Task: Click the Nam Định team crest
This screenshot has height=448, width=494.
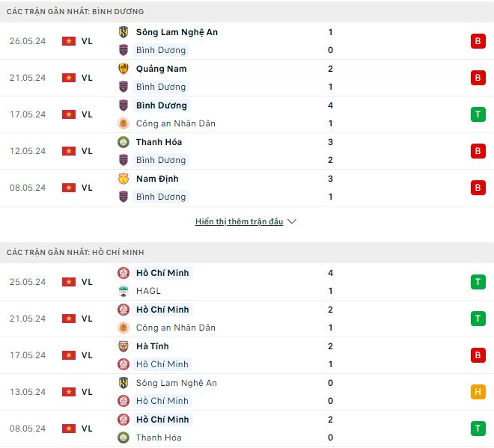Action: tap(124, 179)
